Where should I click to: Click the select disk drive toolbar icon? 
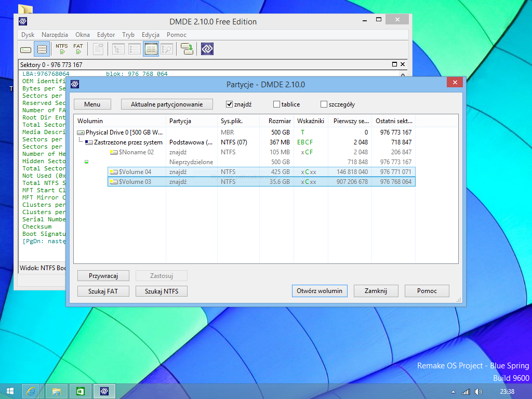click(26, 49)
